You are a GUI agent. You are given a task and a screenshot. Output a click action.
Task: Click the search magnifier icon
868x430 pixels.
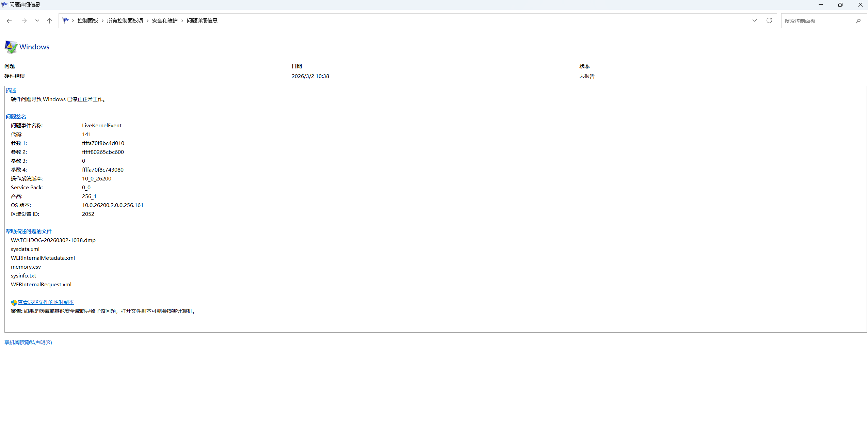tap(858, 21)
